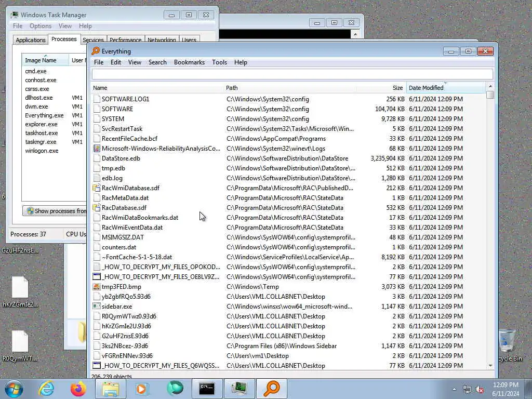Open Task Manager View menu
Viewport: 532px width, 399px height.
(65, 26)
